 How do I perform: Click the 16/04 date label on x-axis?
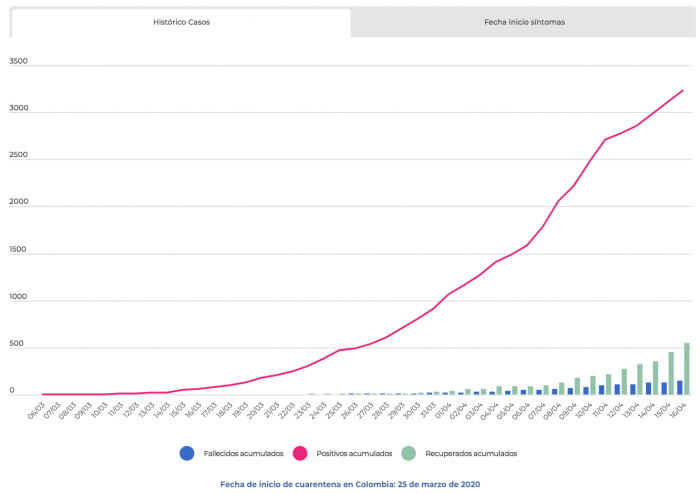click(x=677, y=410)
